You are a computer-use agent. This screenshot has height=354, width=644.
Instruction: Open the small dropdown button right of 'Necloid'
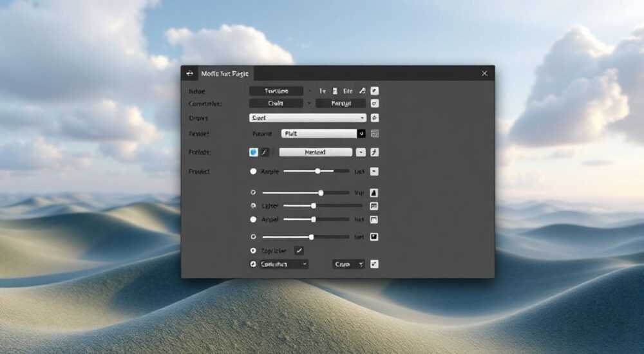pos(361,153)
